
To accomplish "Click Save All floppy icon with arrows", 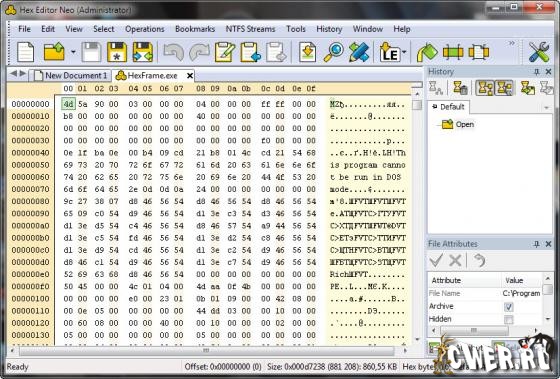I will pos(143,53).
